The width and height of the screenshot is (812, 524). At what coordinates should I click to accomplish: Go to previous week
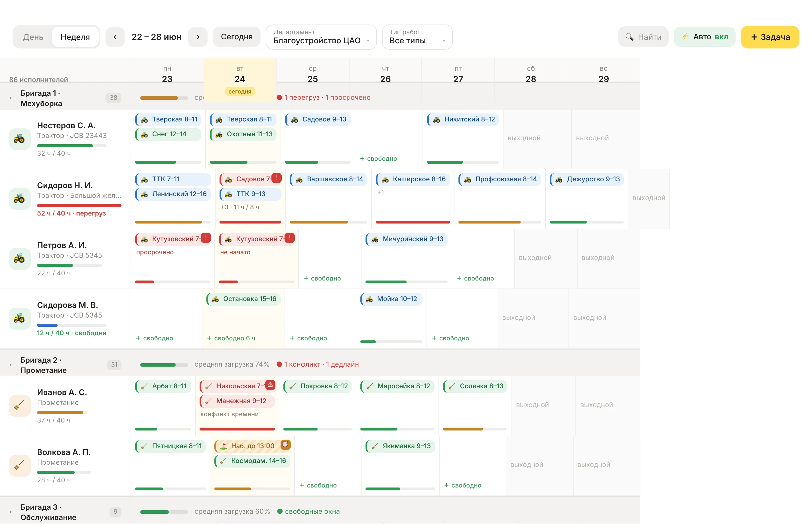[x=115, y=37]
